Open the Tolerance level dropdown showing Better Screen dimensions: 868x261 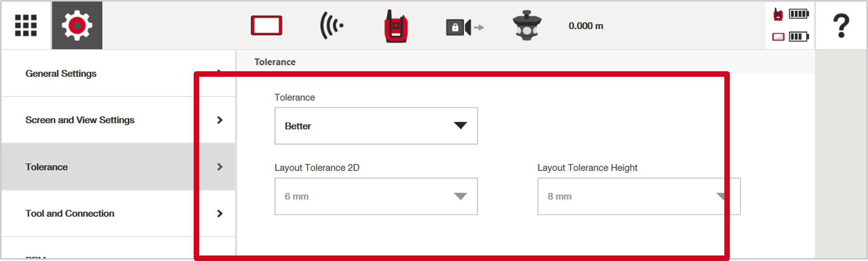pyautogui.click(x=376, y=126)
